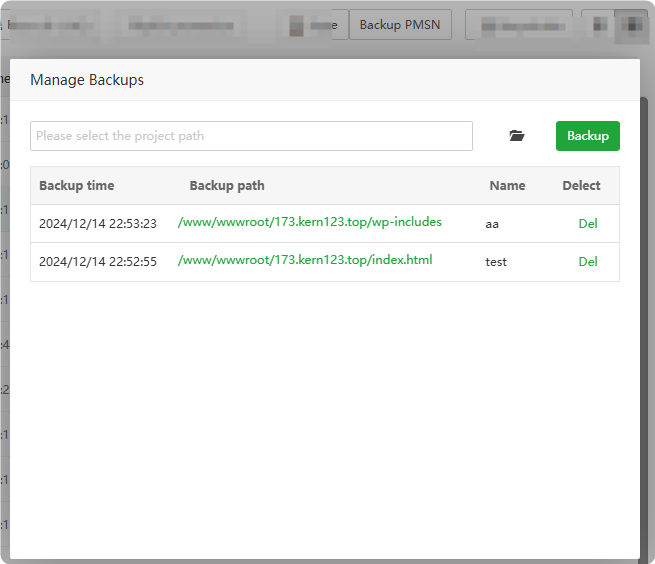Viewport: 655px width, 564px height.
Task: Click the blurred button right of Backup PMSN
Action: tap(518, 25)
